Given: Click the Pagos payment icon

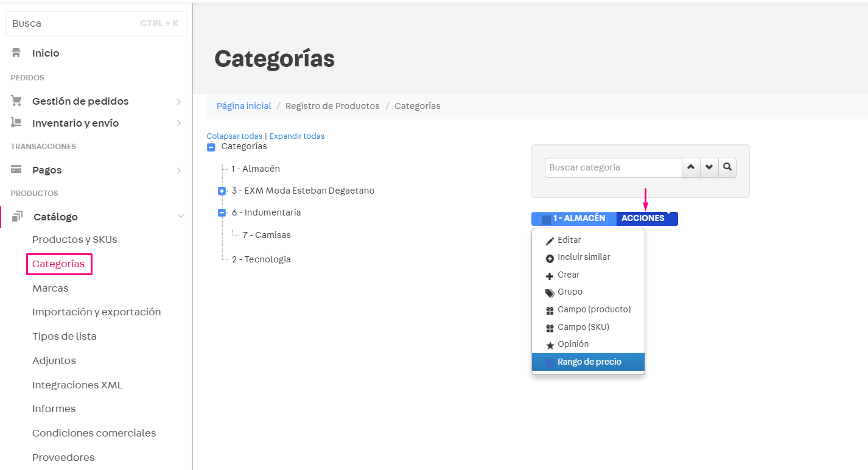Looking at the screenshot, I should click(x=16, y=169).
